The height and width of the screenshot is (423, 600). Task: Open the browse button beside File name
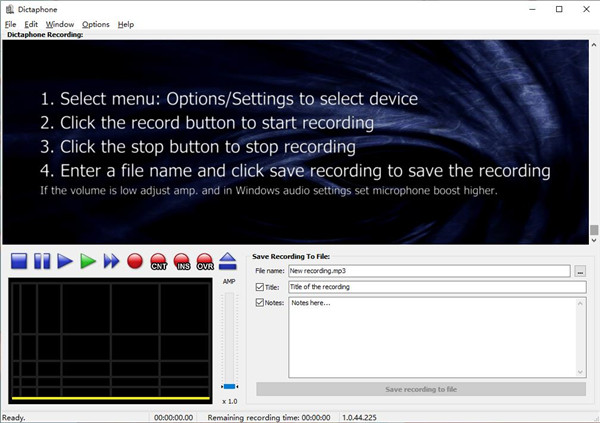[x=580, y=271]
